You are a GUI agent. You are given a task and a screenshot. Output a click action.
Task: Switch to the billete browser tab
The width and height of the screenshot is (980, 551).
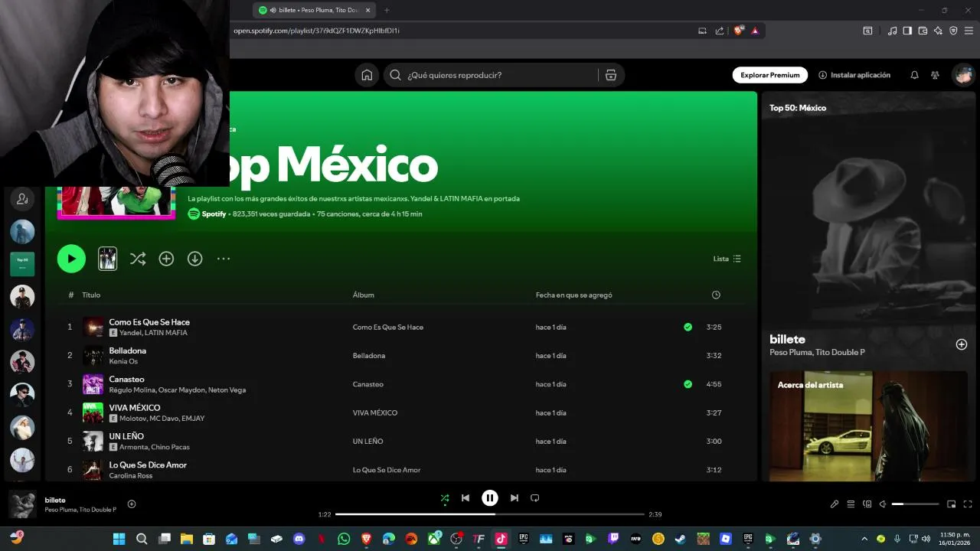point(314,10)
